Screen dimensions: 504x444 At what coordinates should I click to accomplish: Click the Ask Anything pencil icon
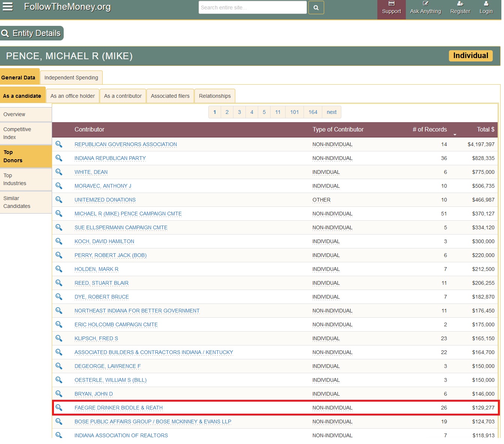click(x=425, y=4)
